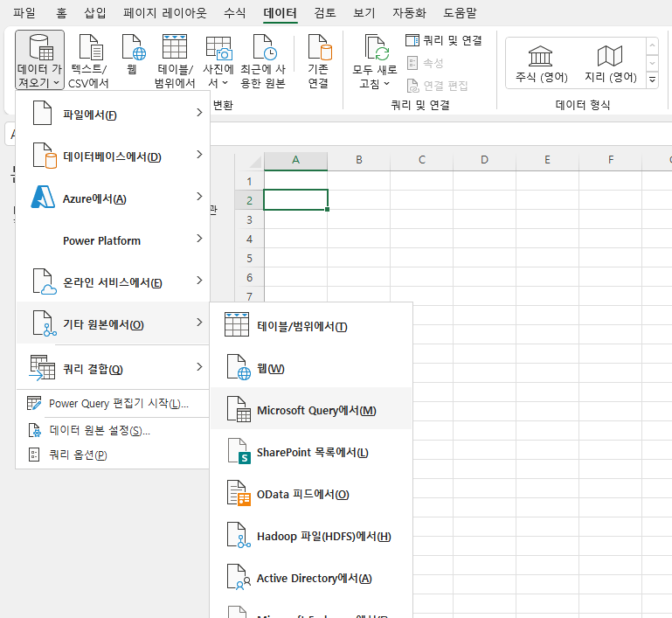Expand chevron next to 쿼리 결합(Q)

[x=199, y=367]
